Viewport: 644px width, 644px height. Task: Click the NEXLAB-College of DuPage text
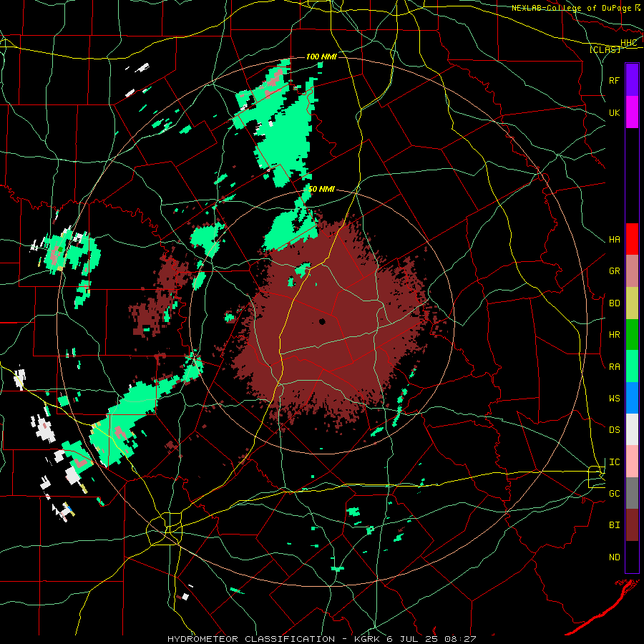click(x=571, y=8)
